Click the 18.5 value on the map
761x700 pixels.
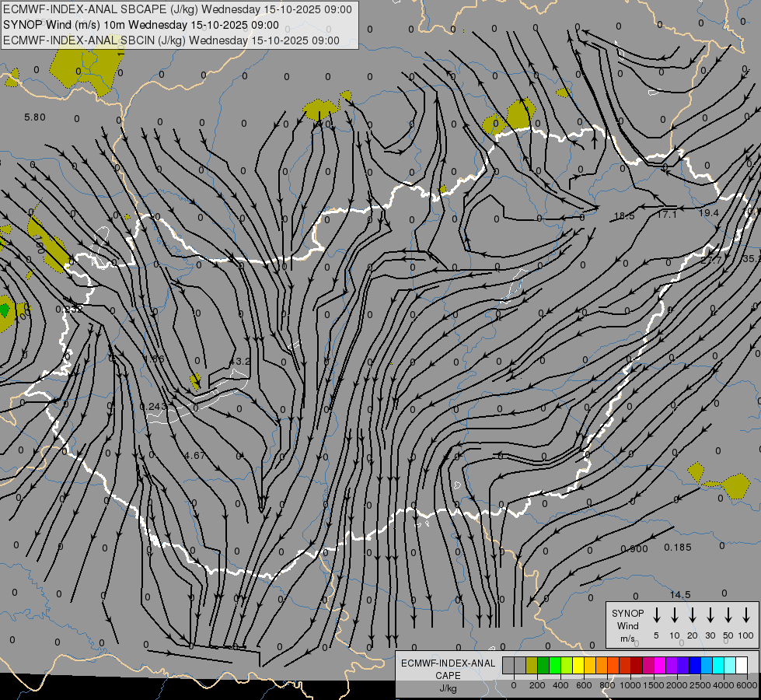click(x=624, y=216)
